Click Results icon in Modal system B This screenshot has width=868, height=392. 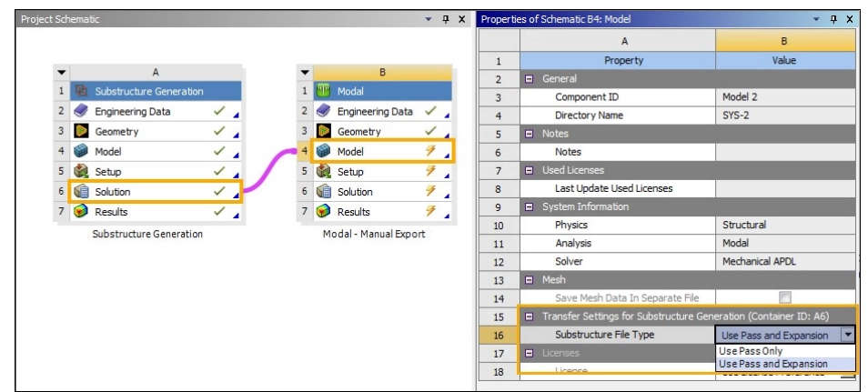tap(323, 212)
